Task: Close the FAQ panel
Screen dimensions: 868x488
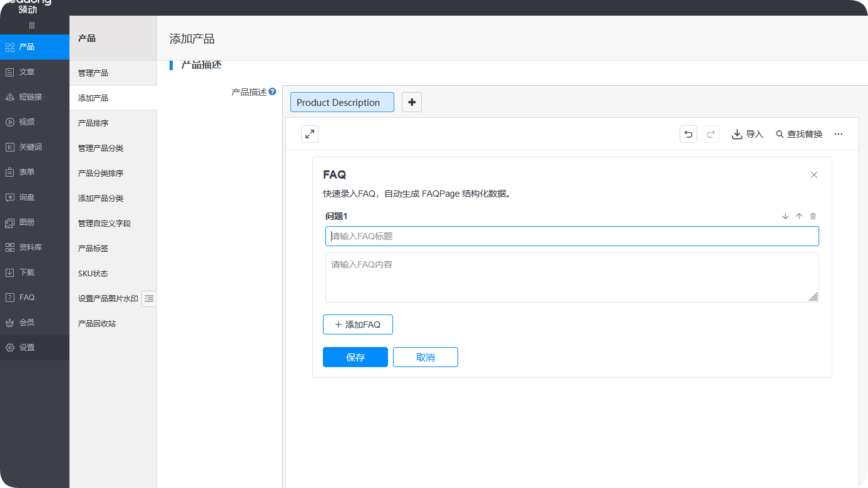Action: click(x=814, y=175)
